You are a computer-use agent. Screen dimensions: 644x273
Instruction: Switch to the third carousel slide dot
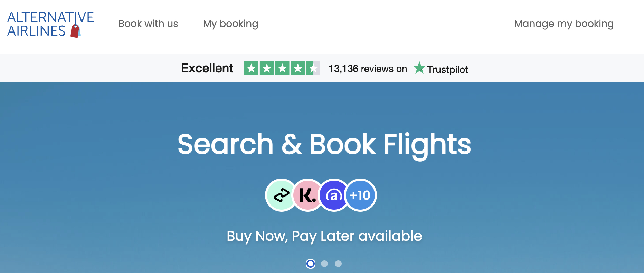[x=338, y=264]
